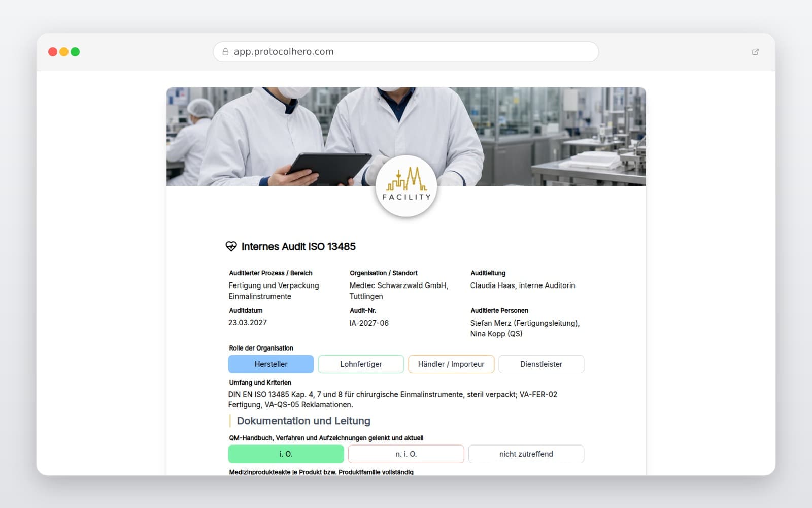This screenshot has height=508, width=812.
Task: Click the green maximize window dot
Action: tap(75, 52)
